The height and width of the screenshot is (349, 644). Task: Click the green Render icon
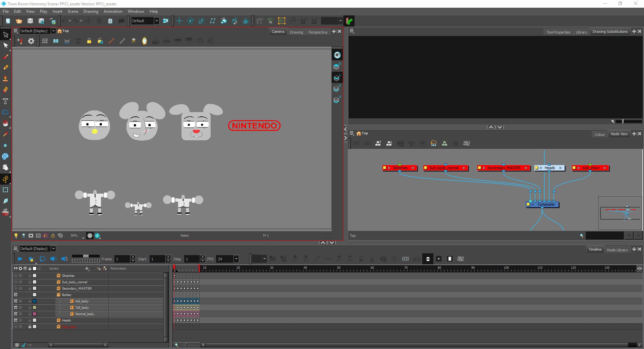[x=350, y=21]
